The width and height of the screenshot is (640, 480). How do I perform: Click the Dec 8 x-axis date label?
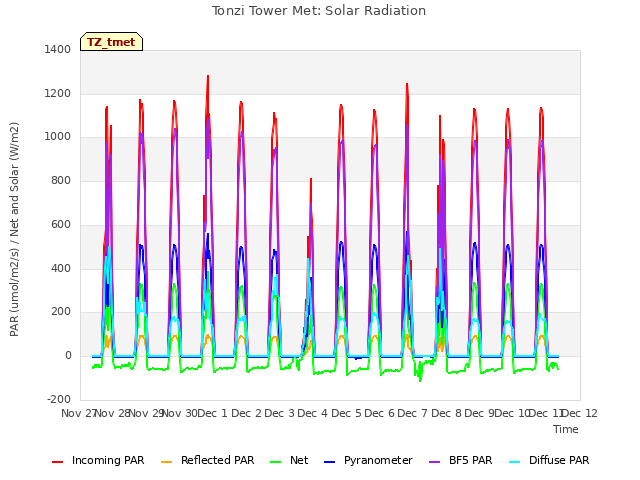tap(446, 413)
